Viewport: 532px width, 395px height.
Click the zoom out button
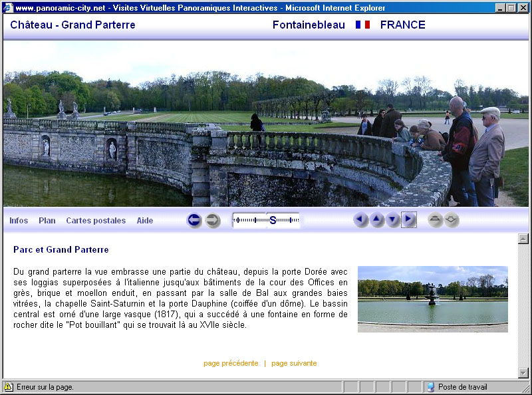452,220
